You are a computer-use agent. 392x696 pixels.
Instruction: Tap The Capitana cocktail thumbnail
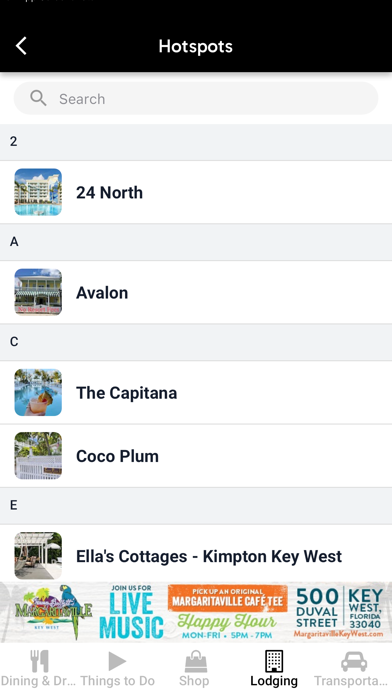coord(38,393)
